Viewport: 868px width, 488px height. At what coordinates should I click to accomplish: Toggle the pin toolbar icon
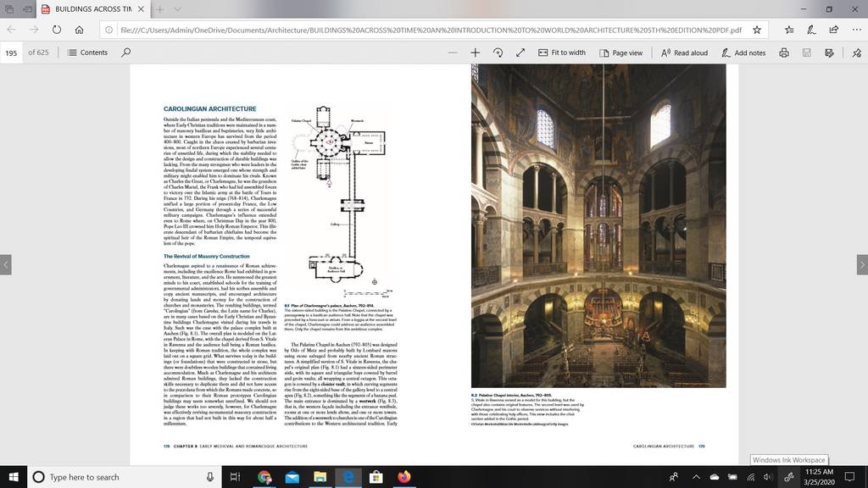coord(856,53)
